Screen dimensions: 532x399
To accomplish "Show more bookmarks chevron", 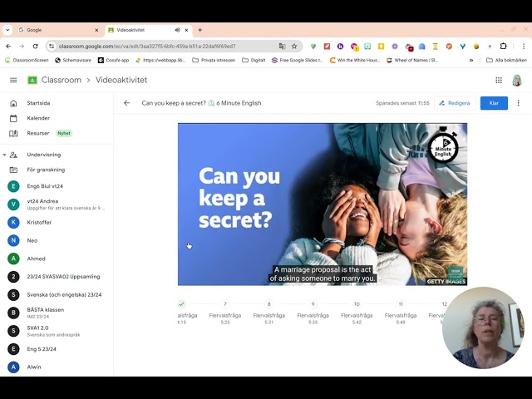I will click(471, 60).
